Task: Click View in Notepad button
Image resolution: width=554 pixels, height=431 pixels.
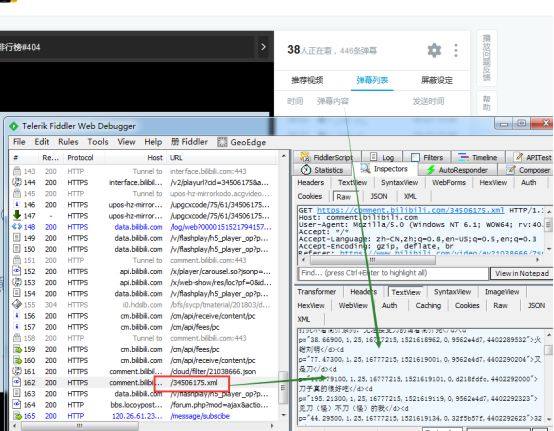Action: [522, 273]
